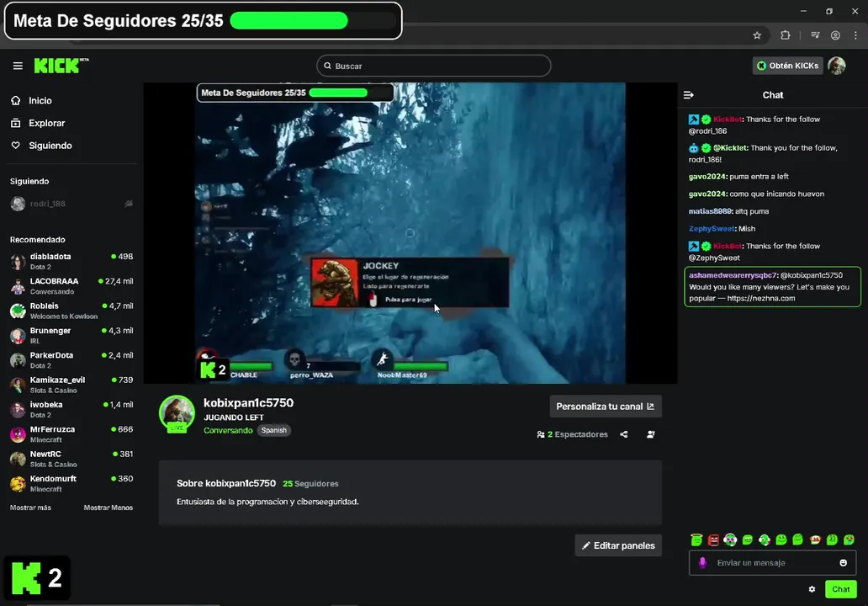Click the video player area
The image size is (868, 606).
tap(410, 232)
